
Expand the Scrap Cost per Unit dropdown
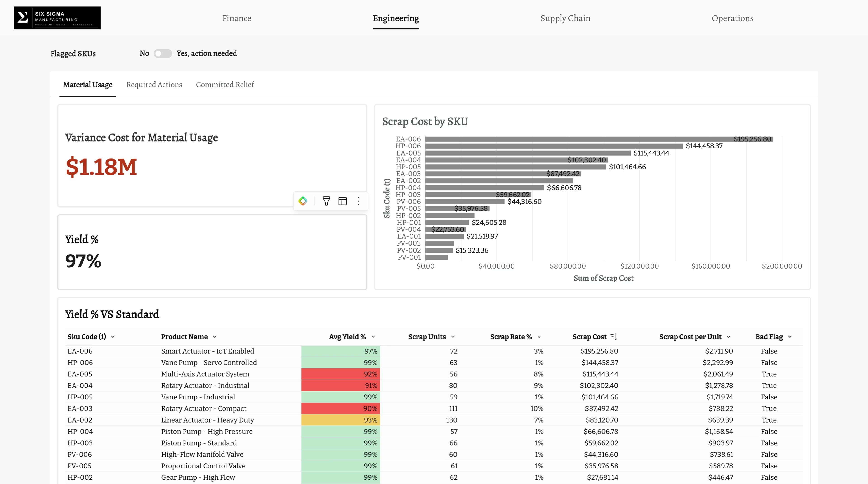click(729, 337)
